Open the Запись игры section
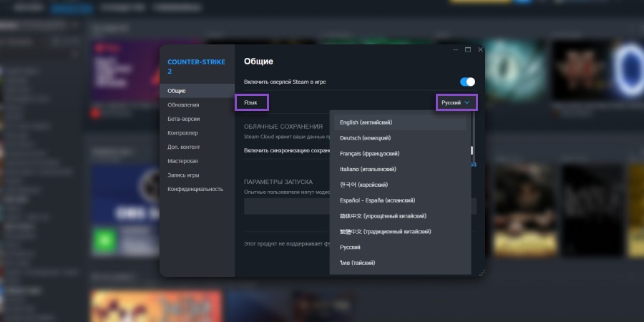The height and width of the screenshot is (322, 644). click(x=197, y=175)
